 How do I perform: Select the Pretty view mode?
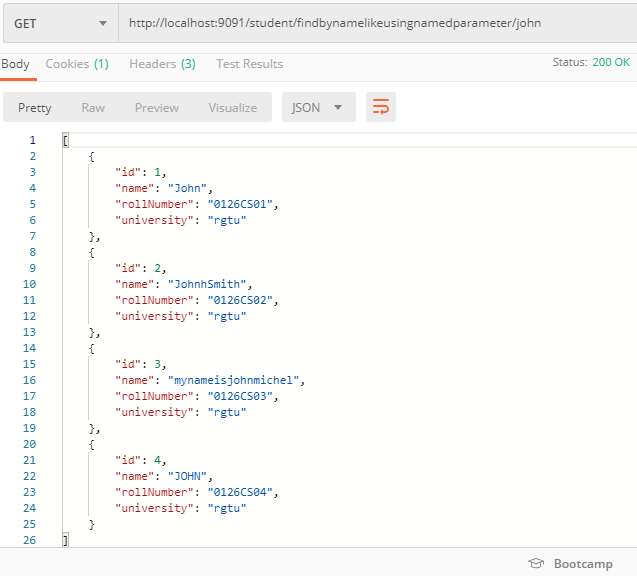(x=35, y=108)
